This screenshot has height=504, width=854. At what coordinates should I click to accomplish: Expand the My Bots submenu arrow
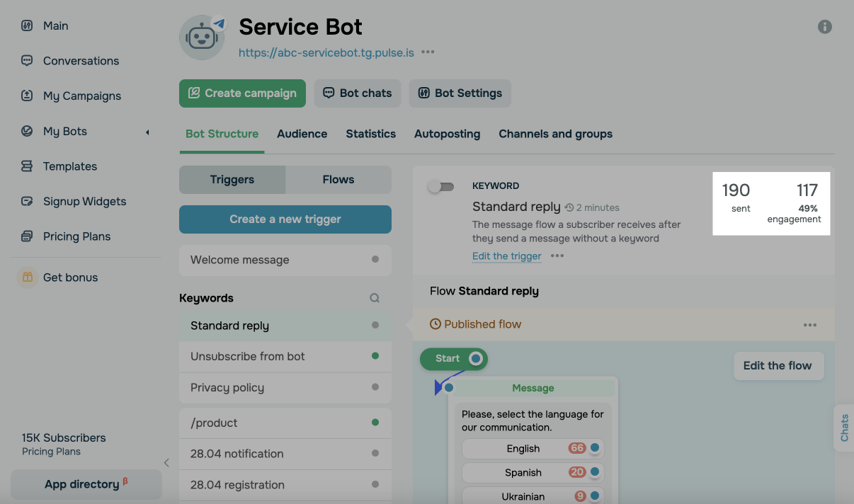[x=147, y=132]
